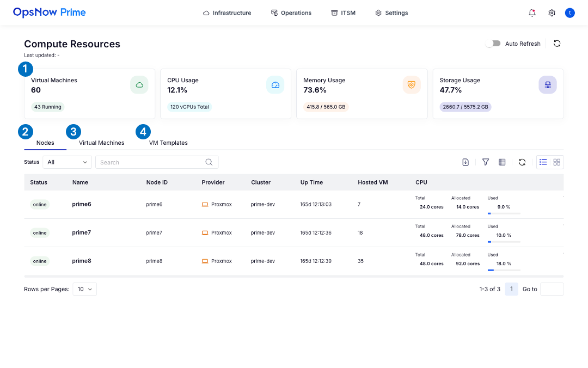
Task: Open the VM Templates tab
Action: 168,143
